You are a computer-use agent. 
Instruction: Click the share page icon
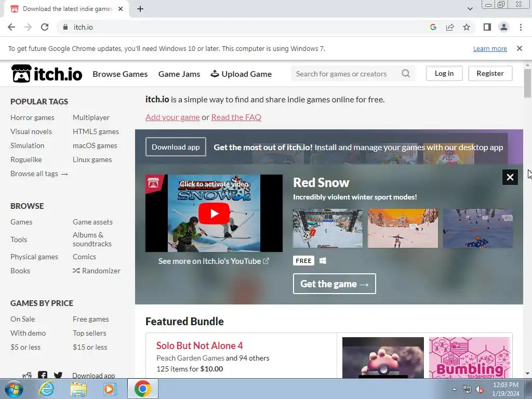[450, 27]
